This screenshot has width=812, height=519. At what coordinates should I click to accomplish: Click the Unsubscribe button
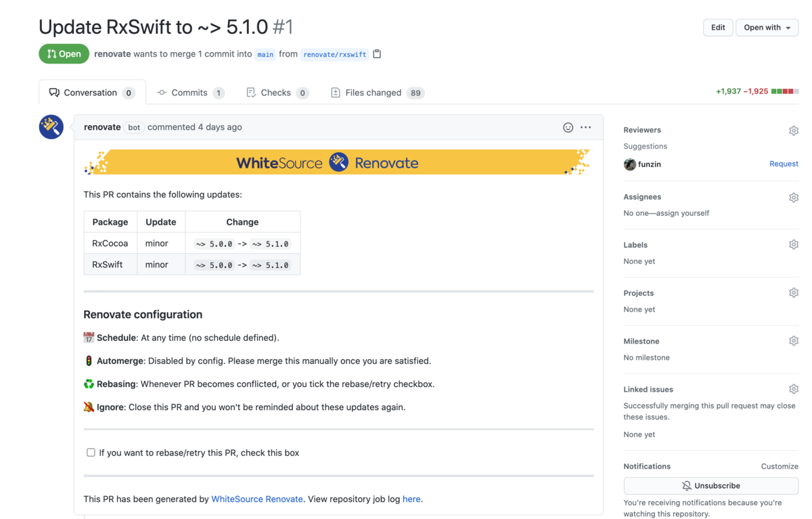coord(711,486)
